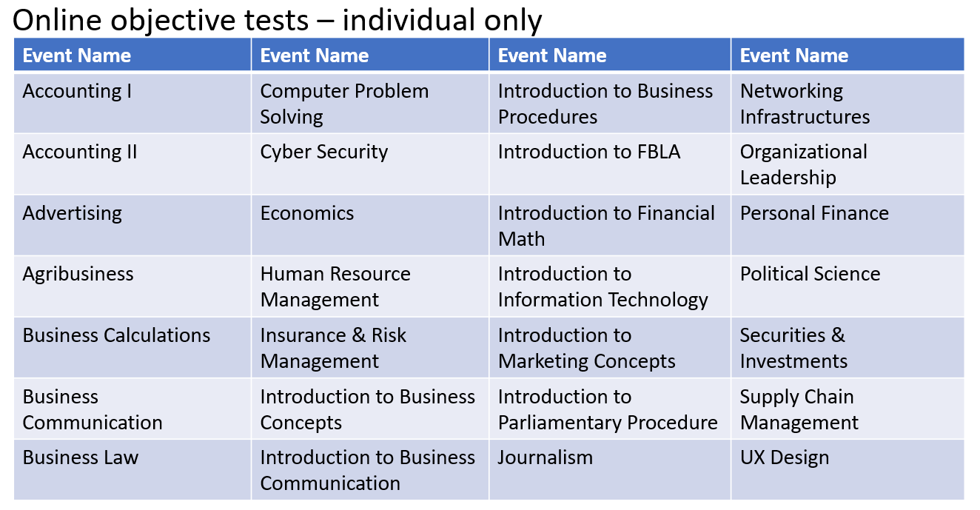The height and width of the screenshot is (510, 980).
Task: Click the first column Event Name header
Action: point(132,55)
